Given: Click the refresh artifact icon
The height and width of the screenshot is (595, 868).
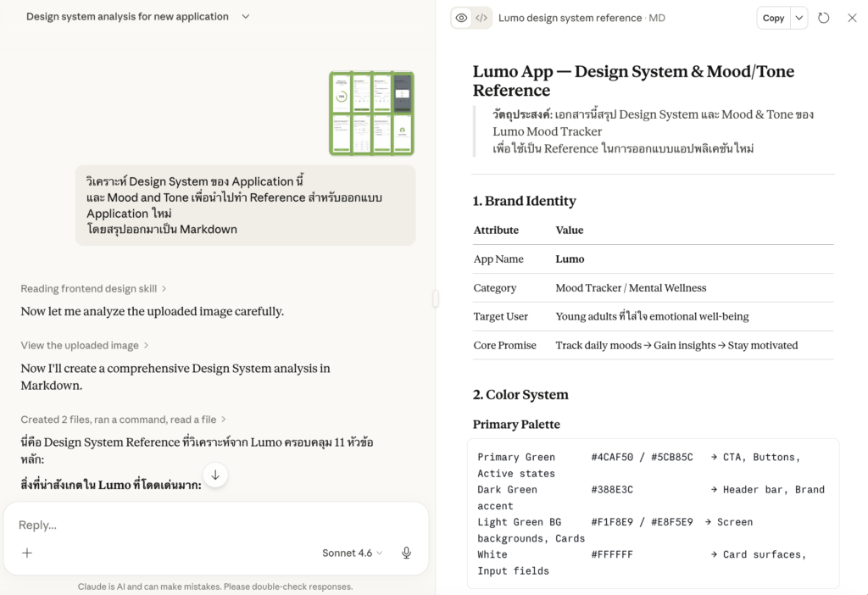Looking at the screenshot, I should (824, 18).
